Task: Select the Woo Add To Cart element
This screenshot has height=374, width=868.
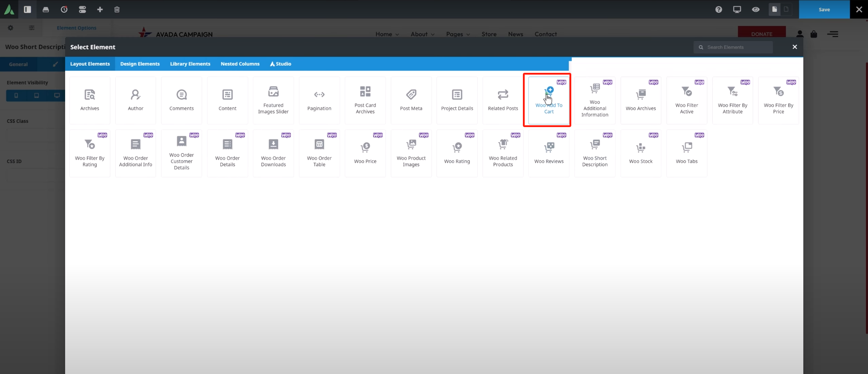Action: tap(548, 100)
